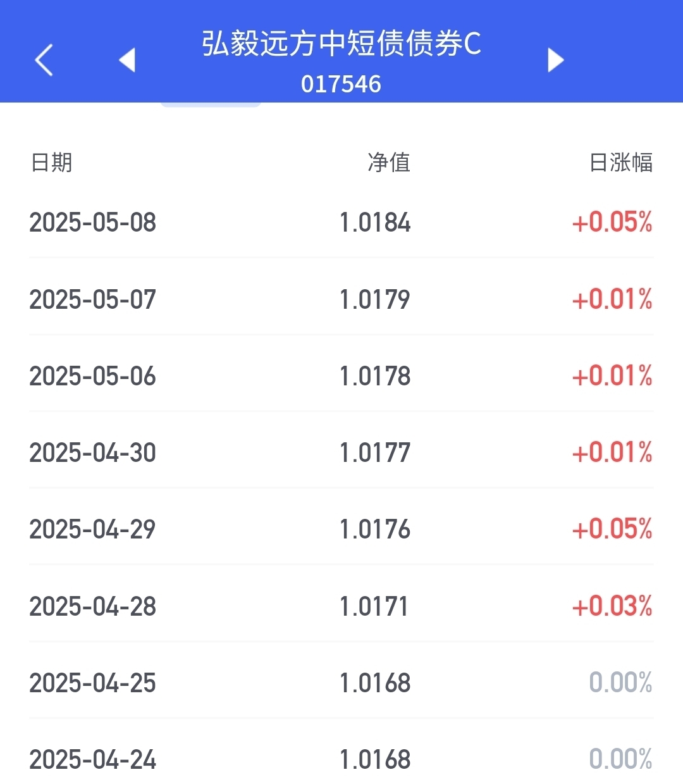Select the 日期 column header
This screenshot has width=683, height=784.
pos(52,163)
